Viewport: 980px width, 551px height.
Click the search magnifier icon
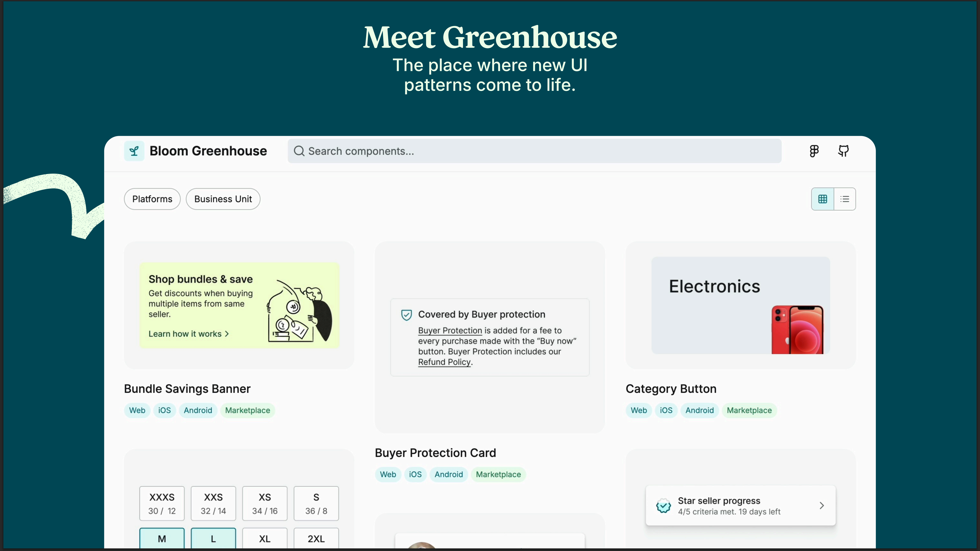(299, 151)
